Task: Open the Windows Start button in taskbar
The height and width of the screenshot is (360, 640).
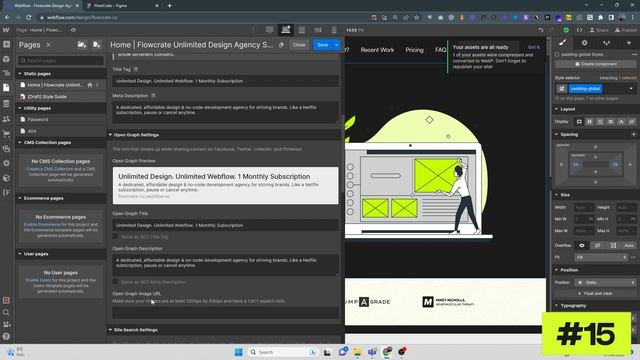Action: pyautogui.click(x=239, y=352)
